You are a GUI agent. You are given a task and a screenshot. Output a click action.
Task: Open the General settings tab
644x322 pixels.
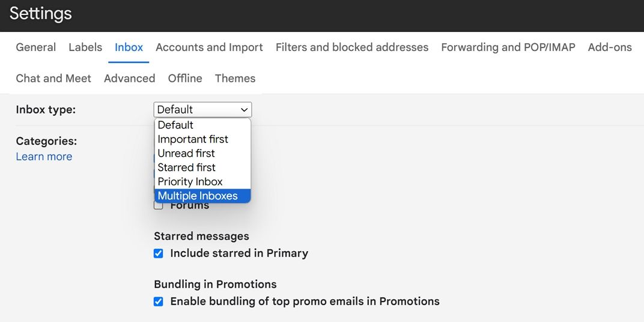pyautogui.click(x=35, y=47)
